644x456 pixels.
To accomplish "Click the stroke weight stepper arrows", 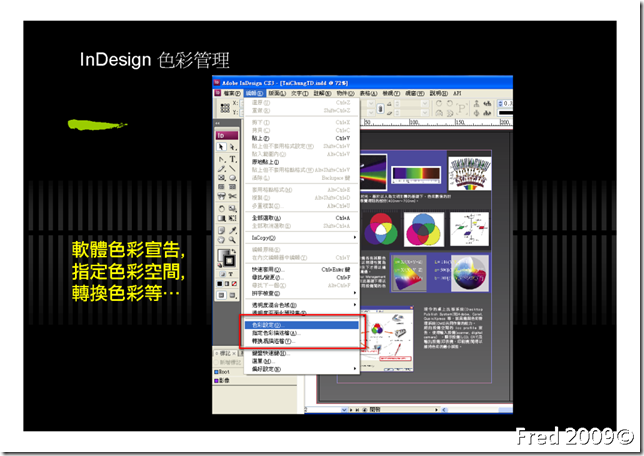I will pos(500,104).
